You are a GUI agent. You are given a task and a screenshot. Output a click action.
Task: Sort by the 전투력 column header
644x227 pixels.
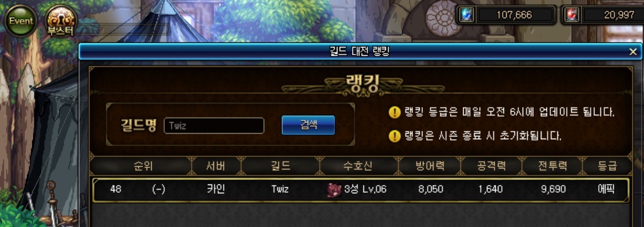coord(552,166)
